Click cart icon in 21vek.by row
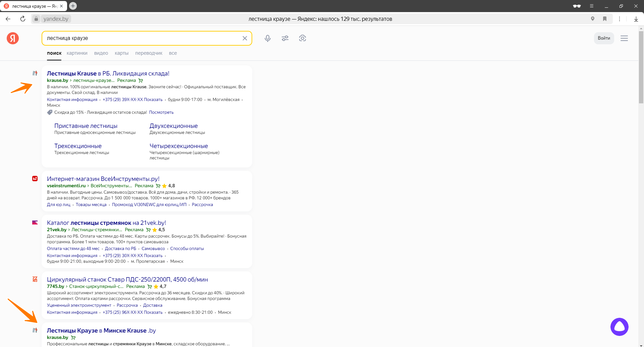This screenshot has height=347, width=644. (x=148, y=230)
